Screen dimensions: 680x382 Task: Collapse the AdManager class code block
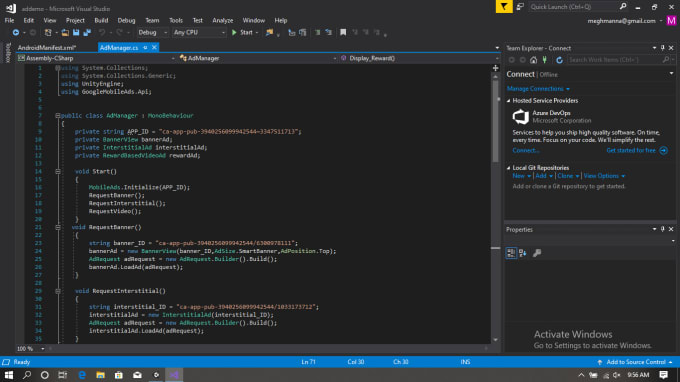[x=58, y=116]
